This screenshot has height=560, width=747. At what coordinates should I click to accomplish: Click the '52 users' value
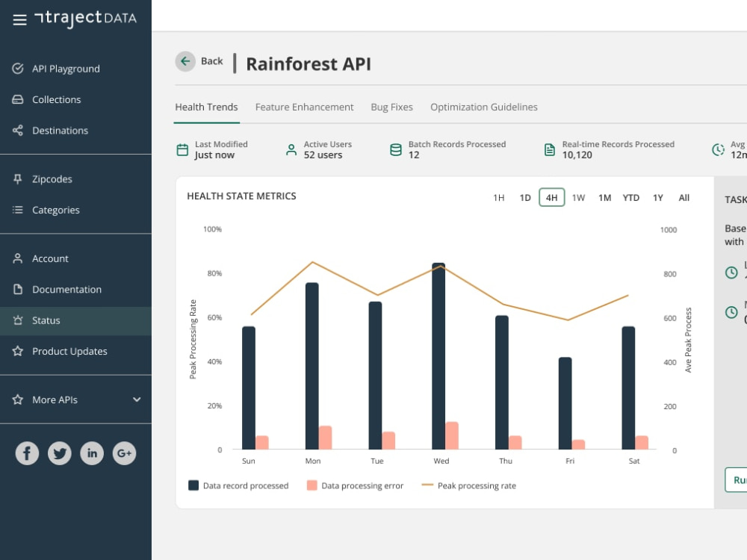coord(323,155)
